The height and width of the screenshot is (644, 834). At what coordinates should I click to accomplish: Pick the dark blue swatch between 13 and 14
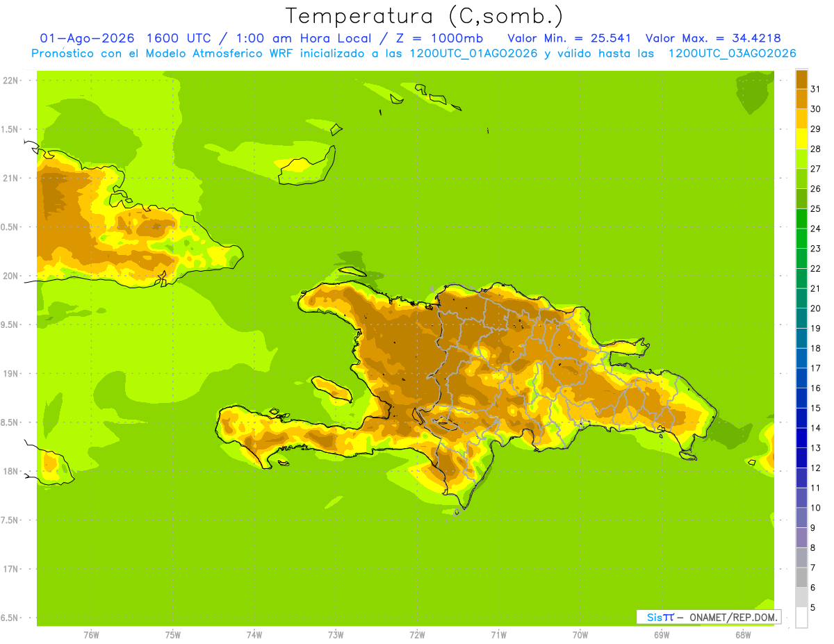pyautogui.click(x=801, y=438)
